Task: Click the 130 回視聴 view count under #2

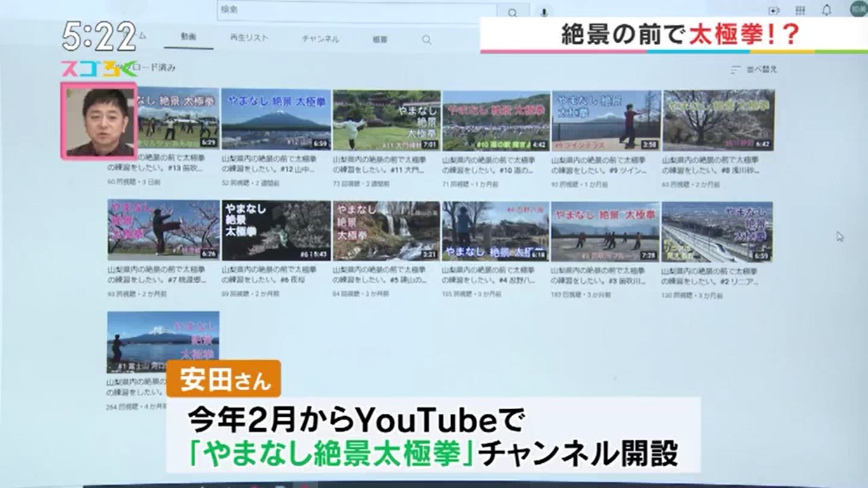Action: click(x=693, y=295)
